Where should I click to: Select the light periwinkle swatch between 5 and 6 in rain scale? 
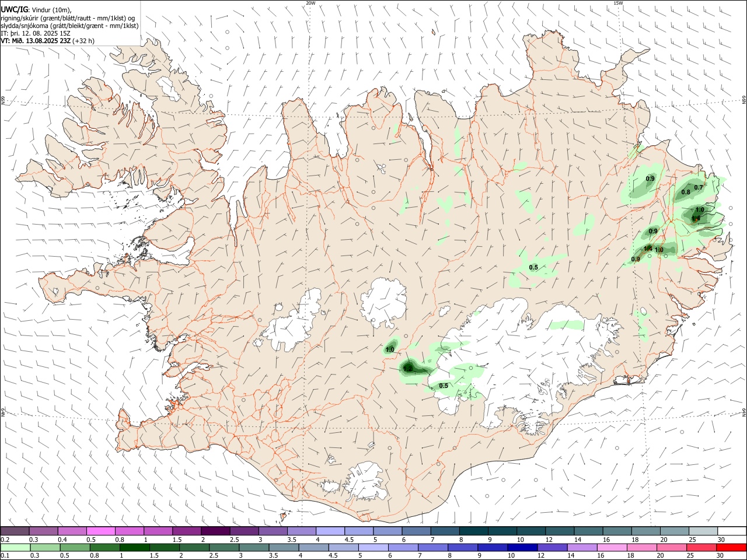[x=373, y=547]
